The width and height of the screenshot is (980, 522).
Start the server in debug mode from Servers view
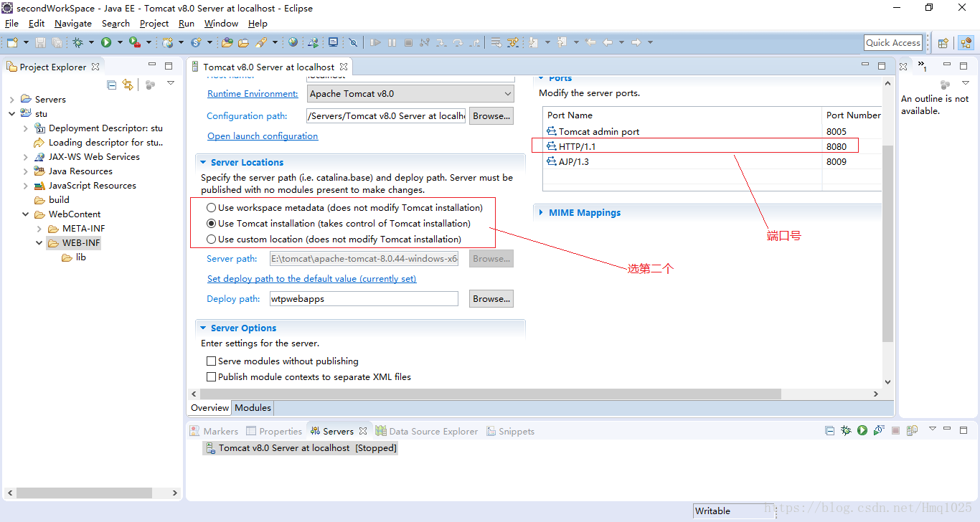tap(846, 430)
